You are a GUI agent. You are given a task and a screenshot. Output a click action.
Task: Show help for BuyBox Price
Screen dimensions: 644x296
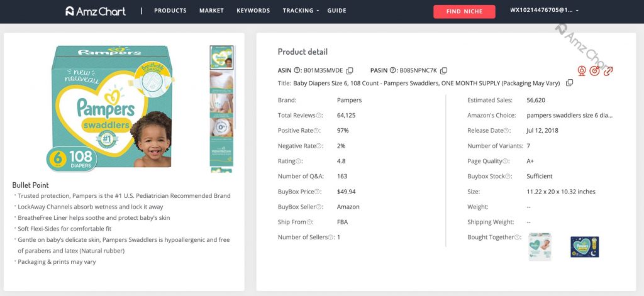pyautogui.click(x=317, y=191)
